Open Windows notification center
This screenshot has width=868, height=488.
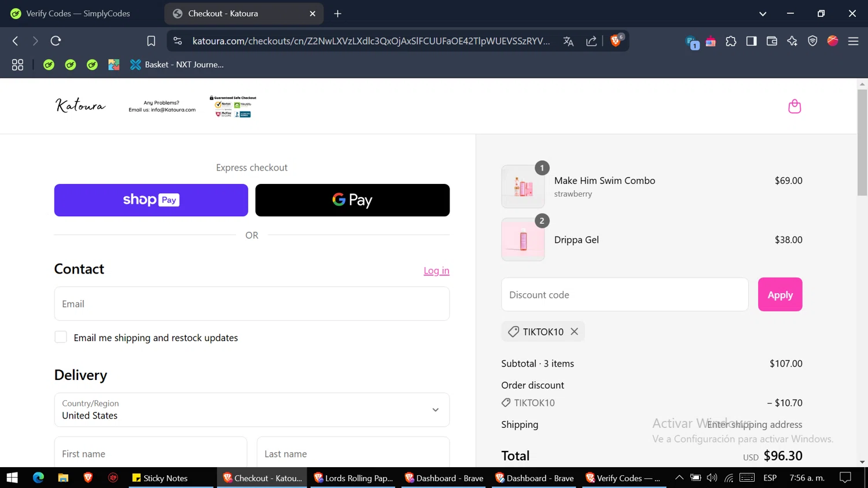[x=845, y=478]
